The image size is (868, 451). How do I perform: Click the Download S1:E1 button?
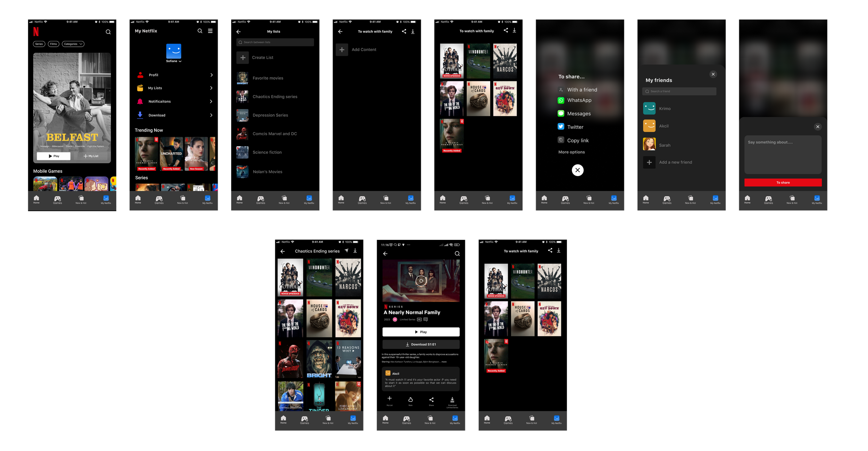click(x=421, y=344)
